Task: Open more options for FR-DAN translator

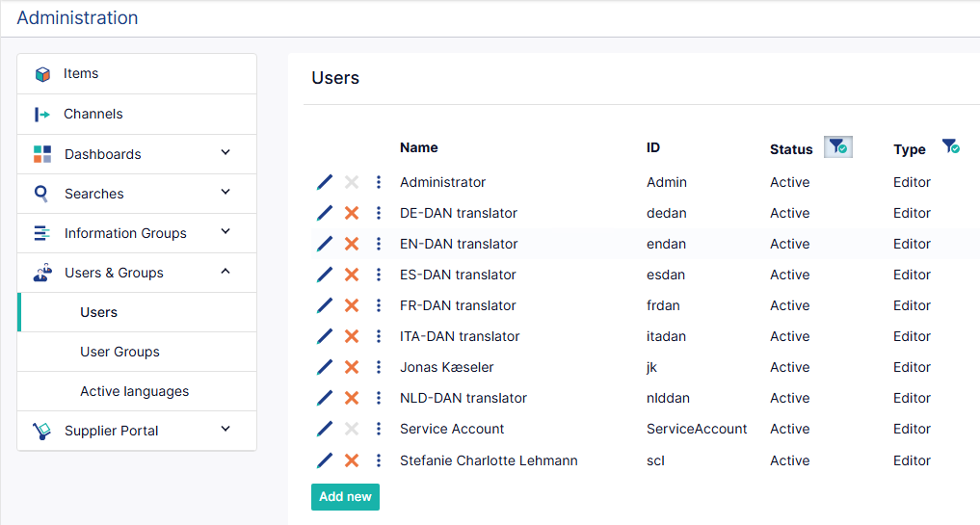Action: click(x=378, y=305)
